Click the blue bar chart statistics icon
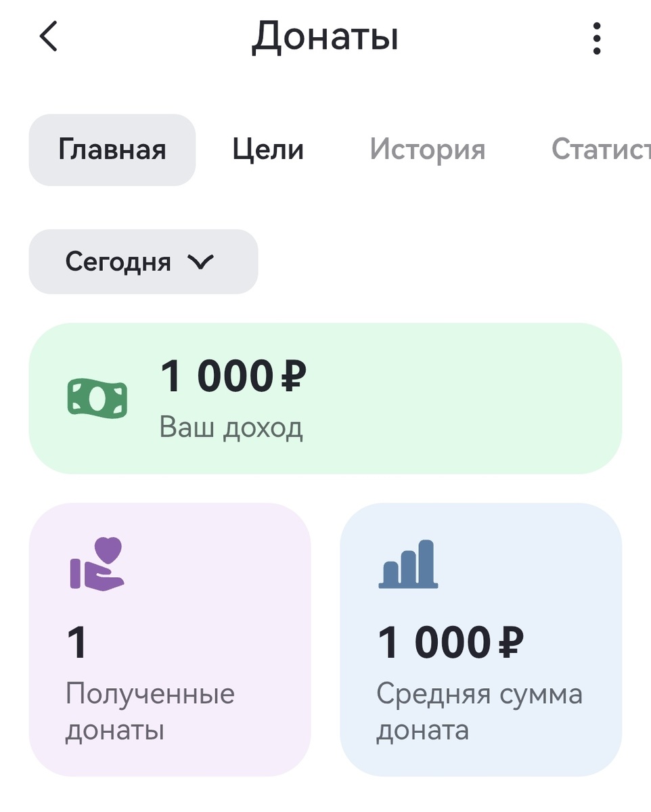 [409, 565]
